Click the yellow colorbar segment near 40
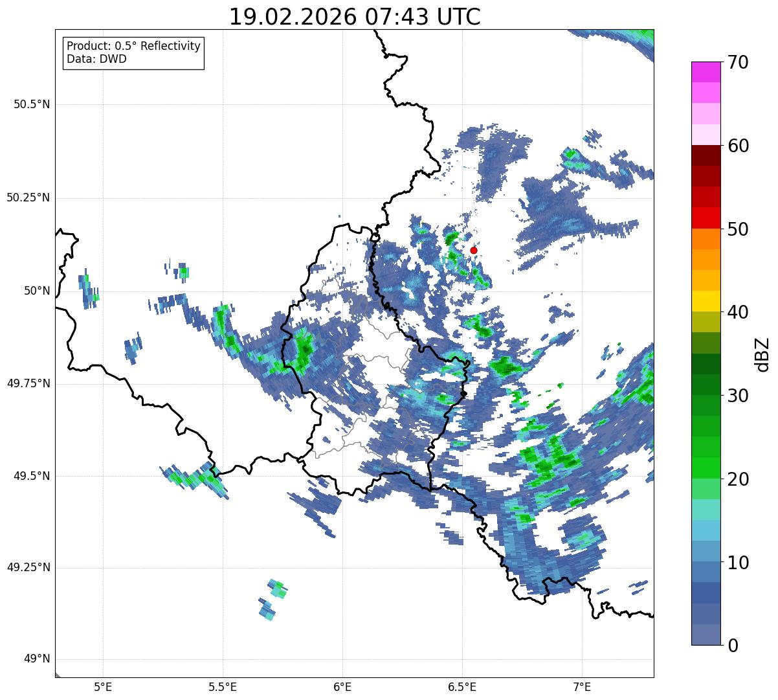The width and height of the screenshot is (778, 700). [x=706, y=302]
